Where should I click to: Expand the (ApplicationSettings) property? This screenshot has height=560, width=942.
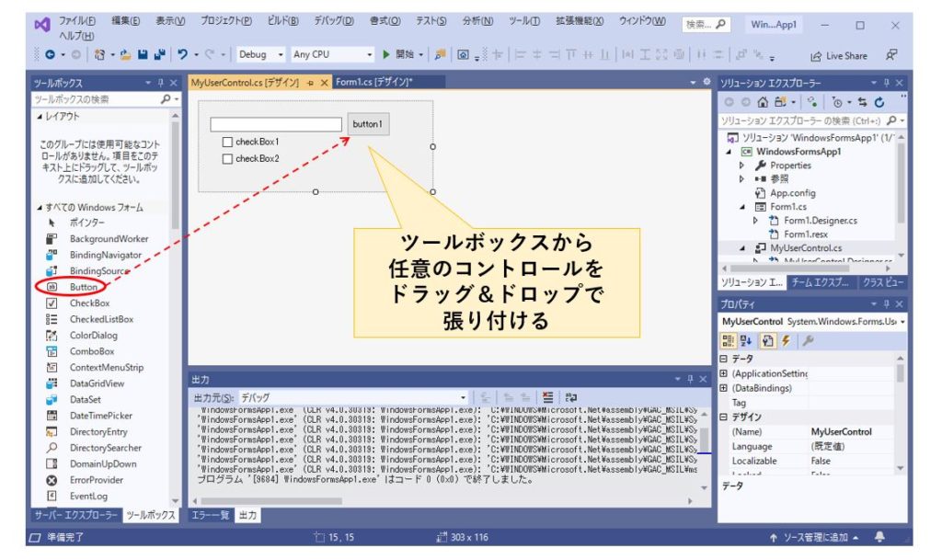[724, 373]
